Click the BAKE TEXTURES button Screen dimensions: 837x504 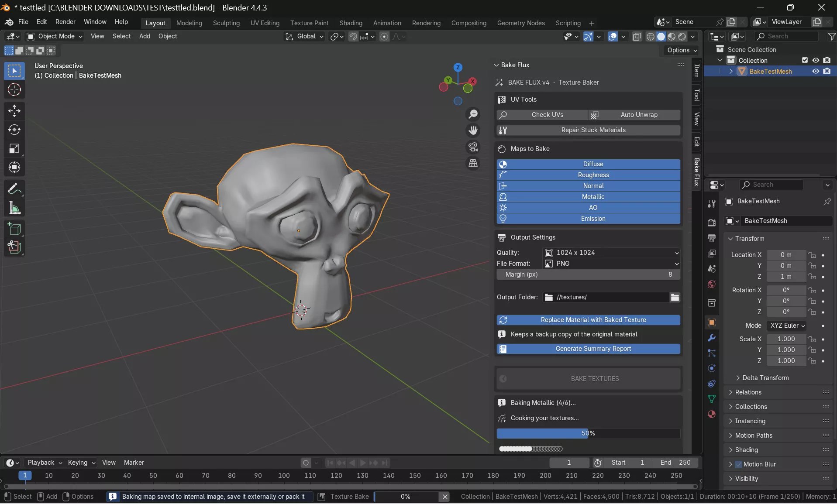pos(589,379)
